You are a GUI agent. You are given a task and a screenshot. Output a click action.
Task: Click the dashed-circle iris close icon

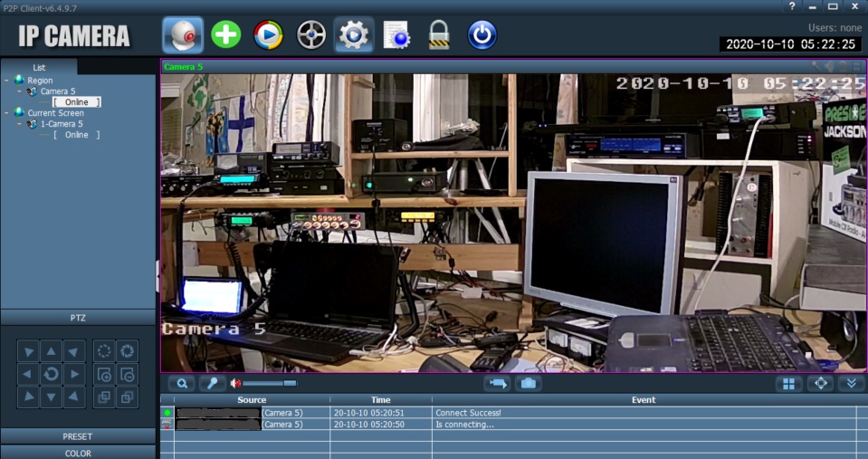pyautogui.click(x=104, y=351)
